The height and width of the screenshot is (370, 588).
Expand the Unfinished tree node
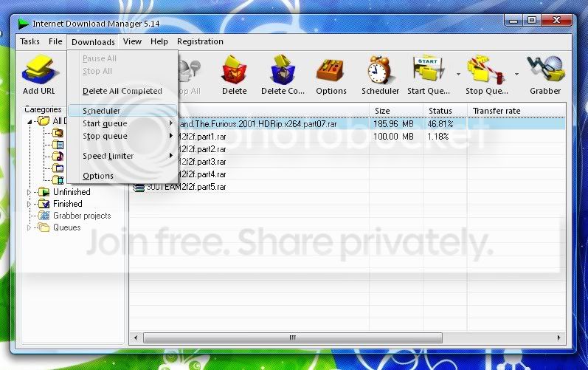tap(29, 192)
